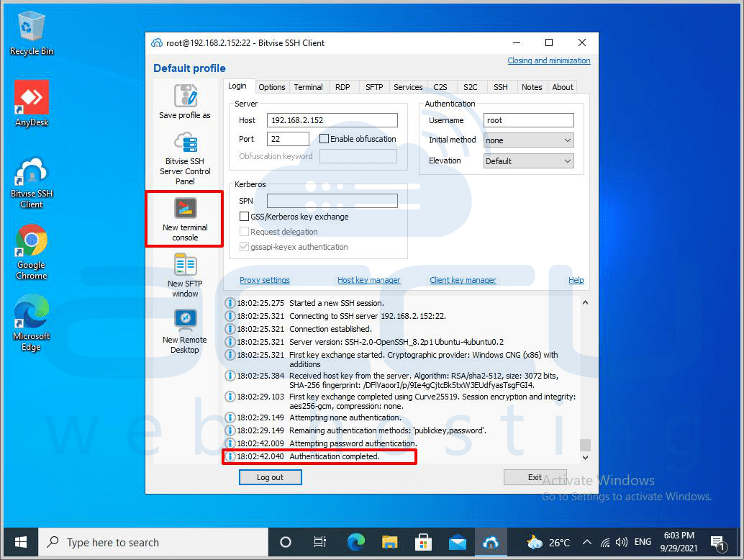Click the Exit button
This screenshot has width=744, height=560.
(x=535, y=477)
